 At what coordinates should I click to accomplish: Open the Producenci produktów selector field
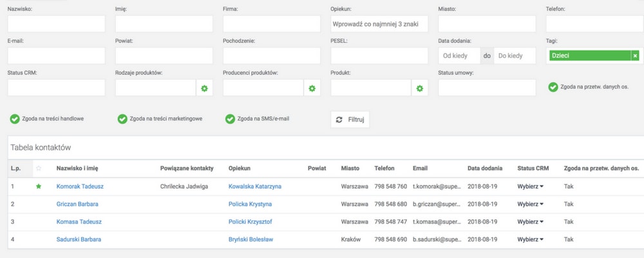click(263, 88)
